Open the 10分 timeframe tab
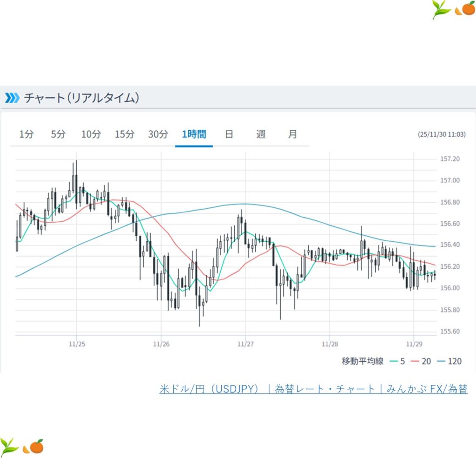 [x=91, y=134]
